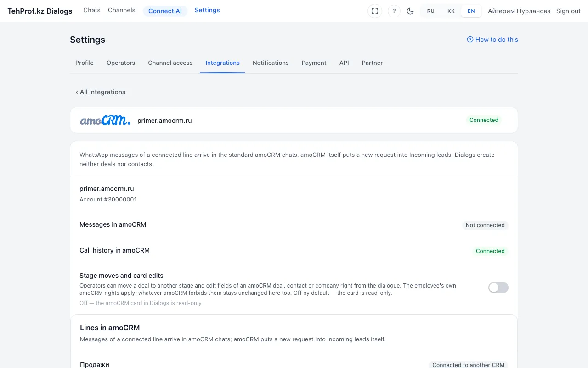Click the TehProf.kz Dialogs brand title
Image resolution: width=588 pixels, height=368 pixels.
click(x=40, y=11)
